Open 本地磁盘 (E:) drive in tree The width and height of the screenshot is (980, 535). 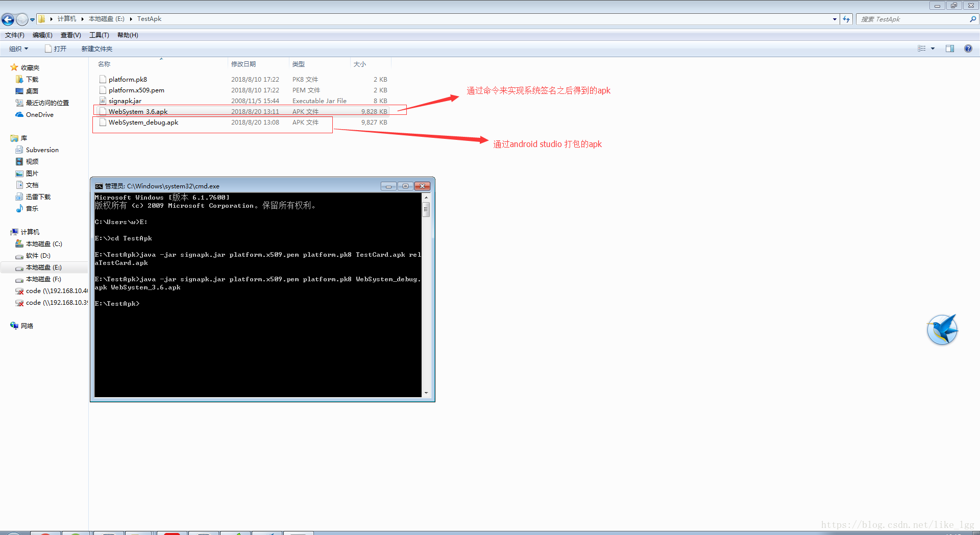click(44, 267)
